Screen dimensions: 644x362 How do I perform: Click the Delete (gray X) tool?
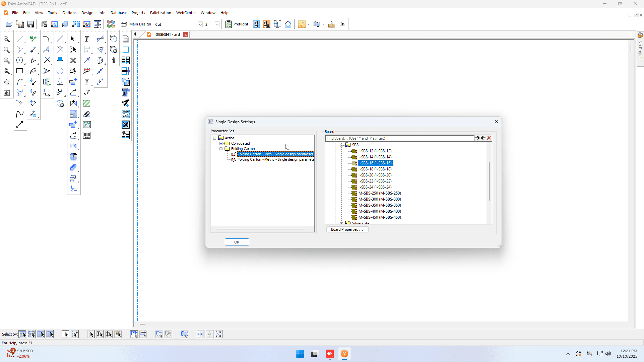coord(73,60)
